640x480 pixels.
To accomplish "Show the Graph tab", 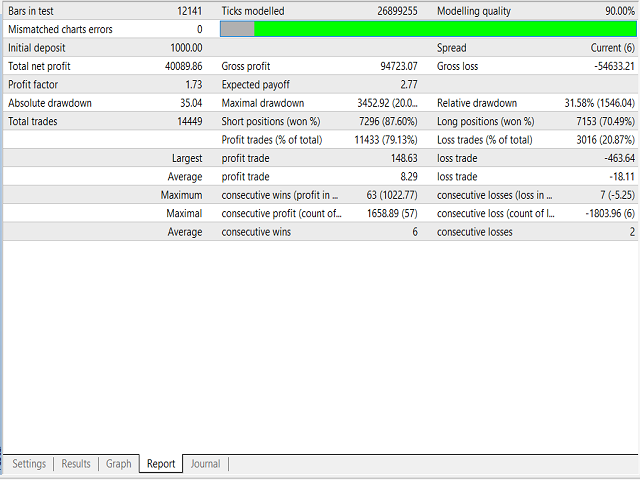I will pyautogui.click(x=119, y=464).
